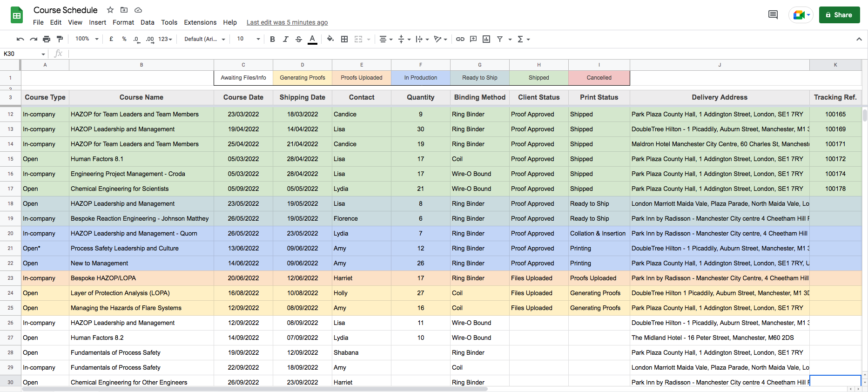Decrease decimal places icon
The image size is (868, 392).
(x=136, y=39)
